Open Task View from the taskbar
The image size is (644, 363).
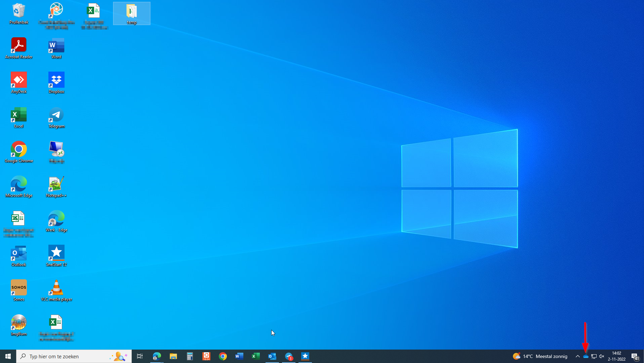pos(140,356)
